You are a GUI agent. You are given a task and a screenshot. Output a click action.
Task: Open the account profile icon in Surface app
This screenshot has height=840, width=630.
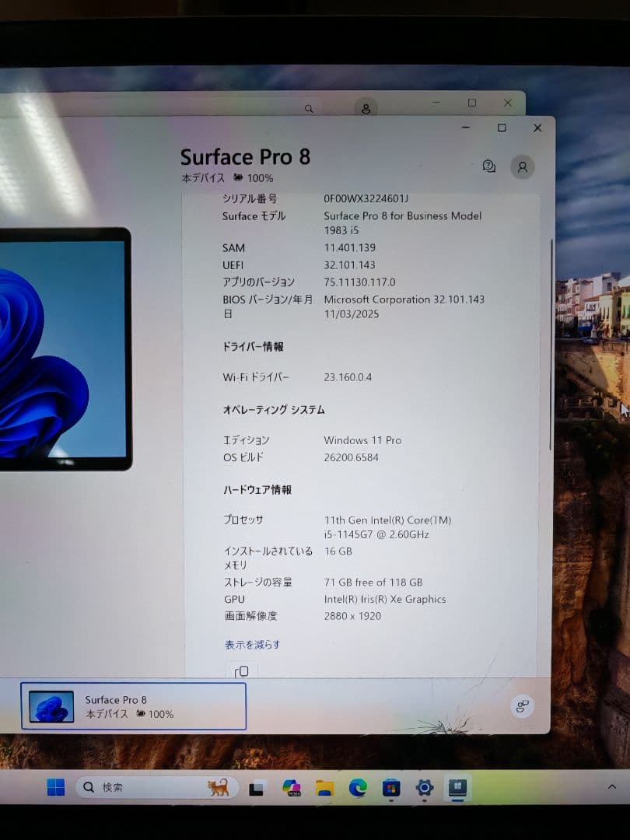pos(522,166)
